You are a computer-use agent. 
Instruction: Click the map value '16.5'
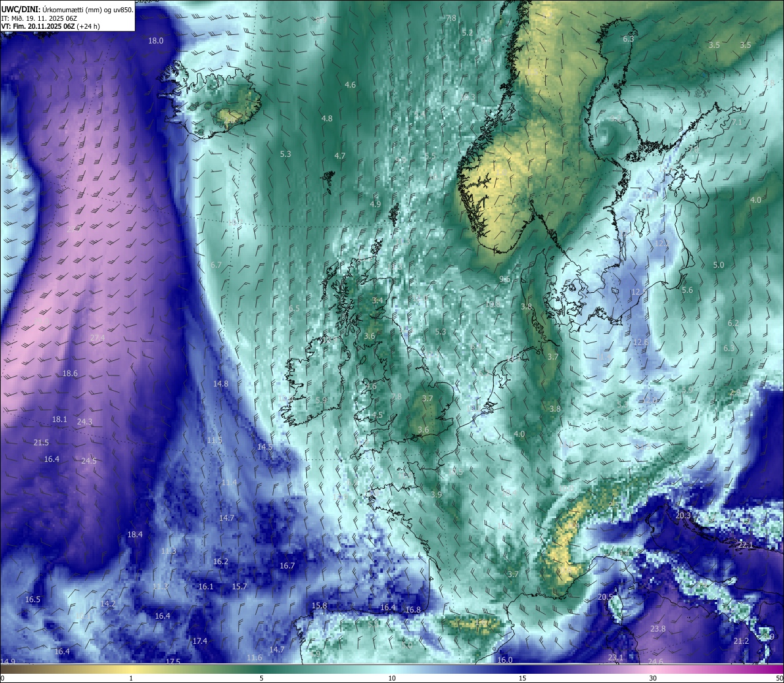32,600
